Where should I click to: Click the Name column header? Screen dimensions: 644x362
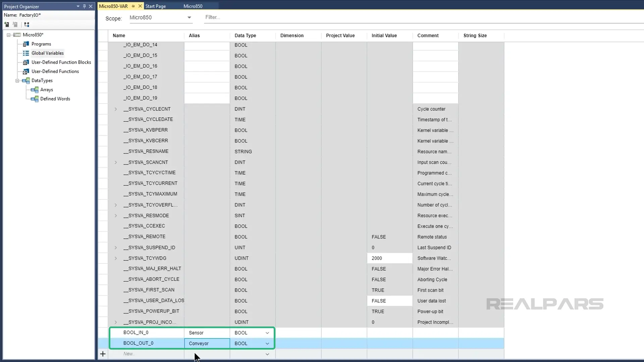[x=146, y=36]
